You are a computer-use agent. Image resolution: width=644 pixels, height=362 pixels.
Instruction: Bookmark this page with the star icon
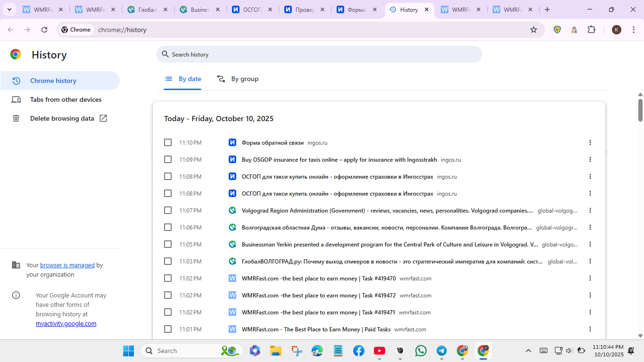534,30
